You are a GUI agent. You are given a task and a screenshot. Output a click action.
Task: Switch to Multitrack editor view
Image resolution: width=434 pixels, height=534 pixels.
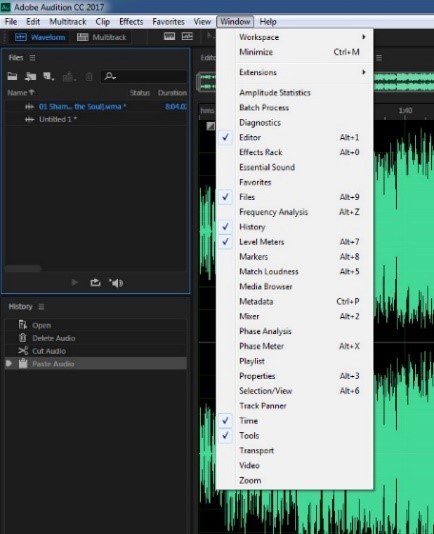click(102, 37)
